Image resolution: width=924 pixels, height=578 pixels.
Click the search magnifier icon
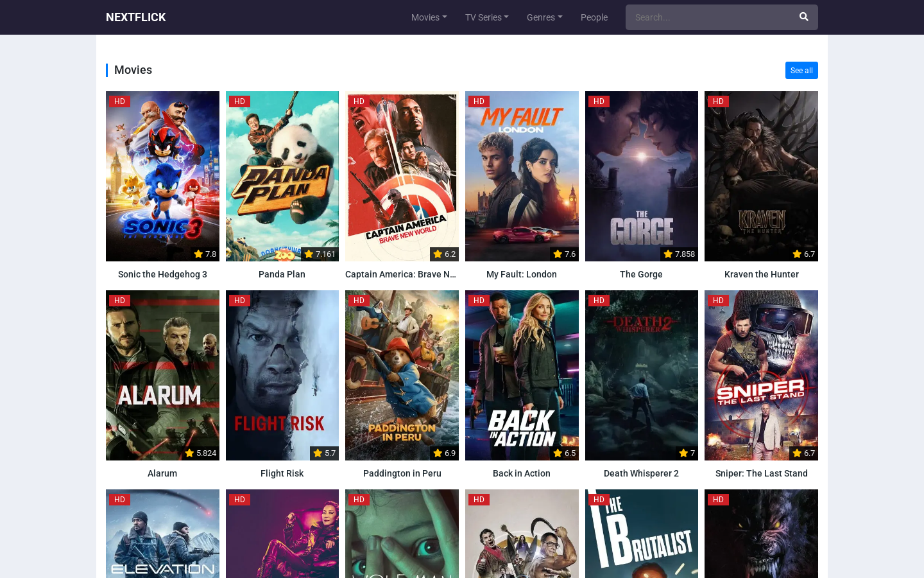(x=803, y=17)
